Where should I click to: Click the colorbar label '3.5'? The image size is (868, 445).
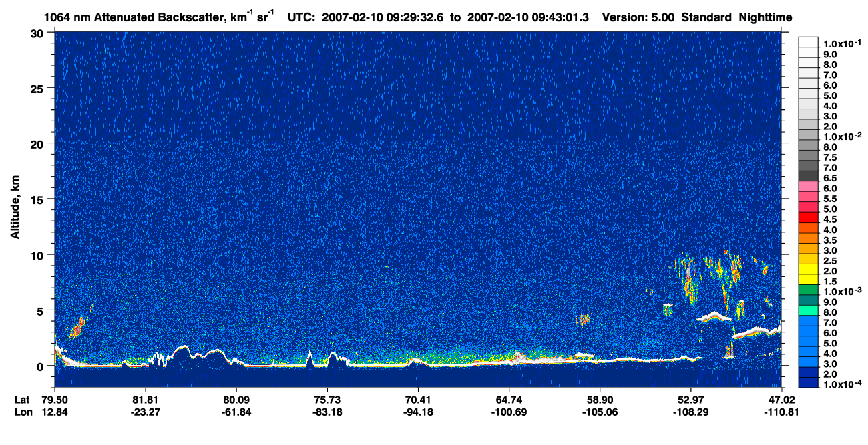[x=831, y=240]
